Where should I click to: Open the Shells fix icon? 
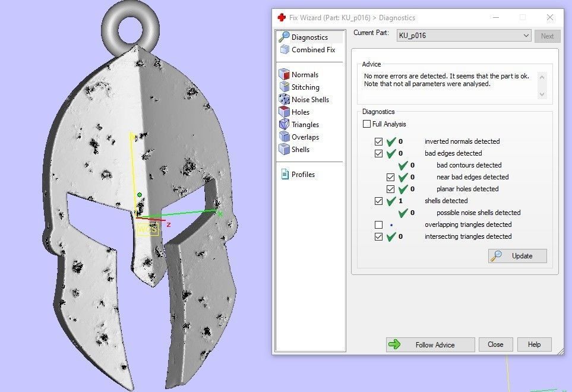284,149
